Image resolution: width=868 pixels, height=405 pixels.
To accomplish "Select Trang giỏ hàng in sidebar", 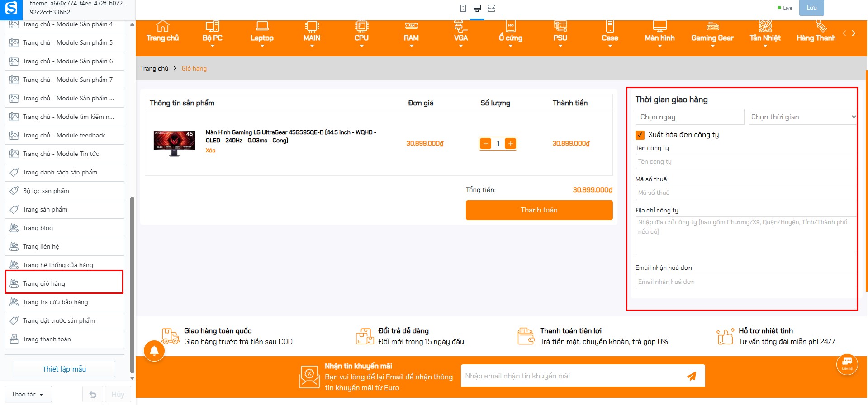I will tap(64, 283).
